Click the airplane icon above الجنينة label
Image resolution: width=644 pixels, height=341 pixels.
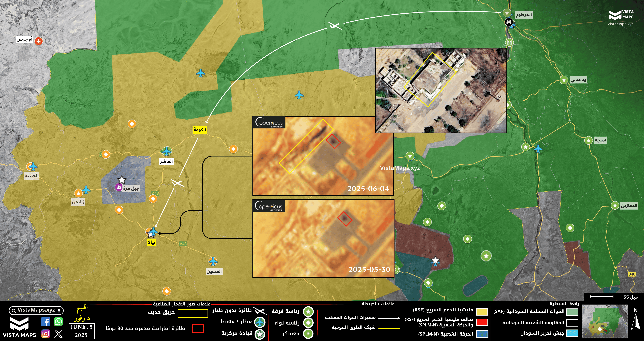point(33,167)
